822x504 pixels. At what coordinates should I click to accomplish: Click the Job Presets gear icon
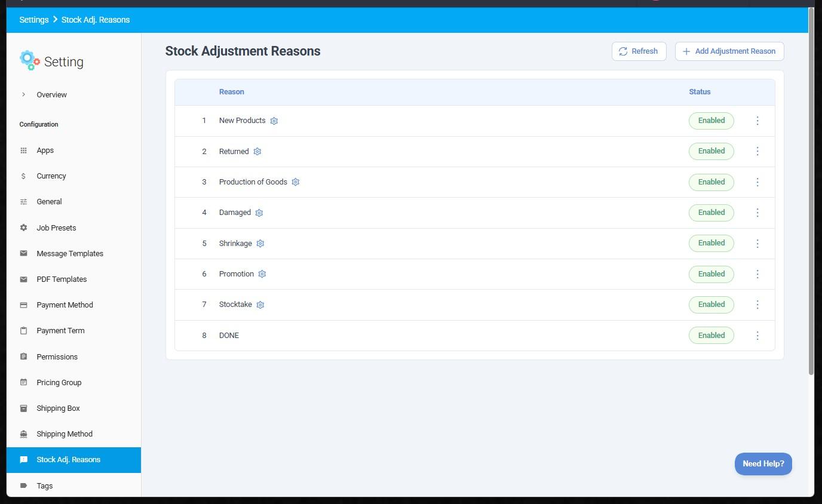(24, 228)
